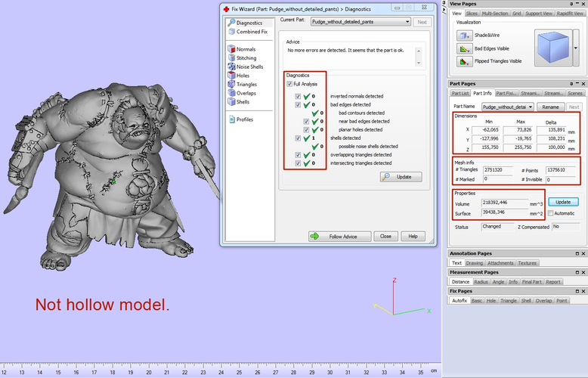
Task: Collapse the Fix Pages panel
Action: [x=577, y=291]
